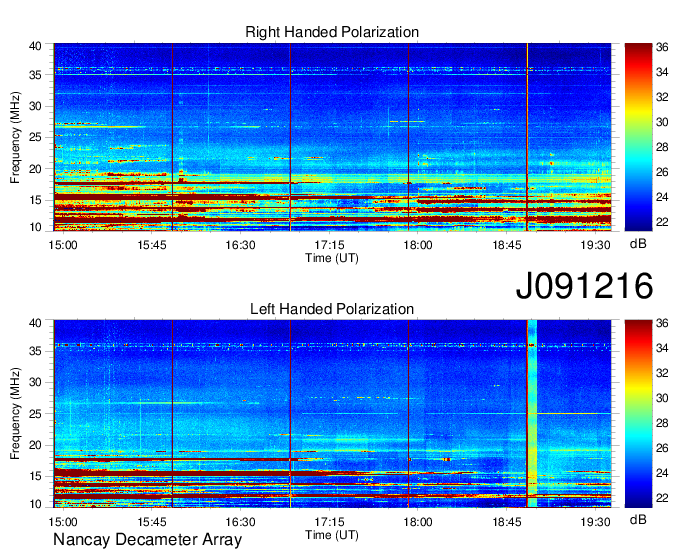The height and width of the screenshot is (552, 680).
Task: Click the 18:45 time tick of the bottom plot
Action: 507,522
